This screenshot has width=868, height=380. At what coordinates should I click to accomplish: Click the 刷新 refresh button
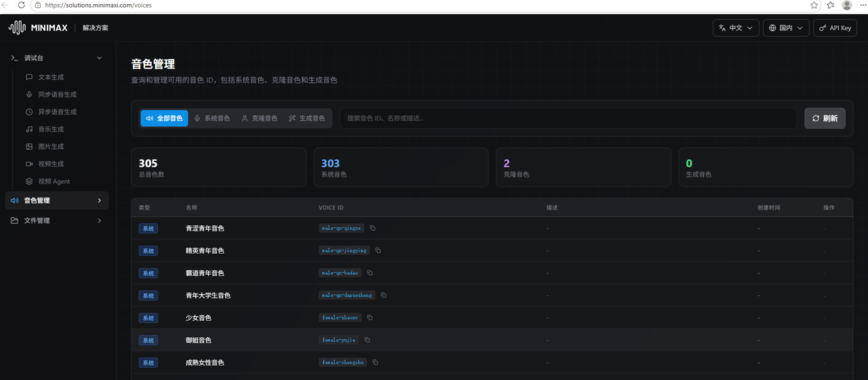(x=825, y=118)
